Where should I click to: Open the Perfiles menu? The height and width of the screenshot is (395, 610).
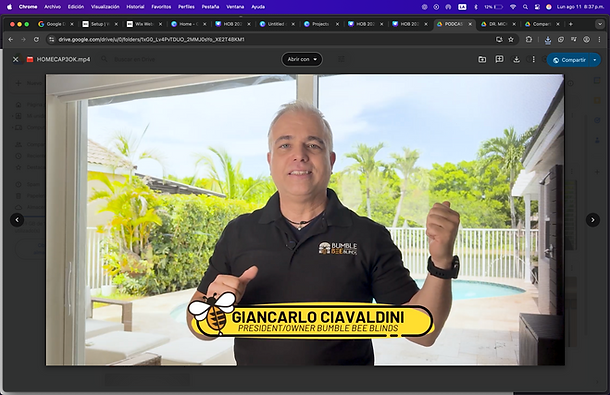[186, 7]
